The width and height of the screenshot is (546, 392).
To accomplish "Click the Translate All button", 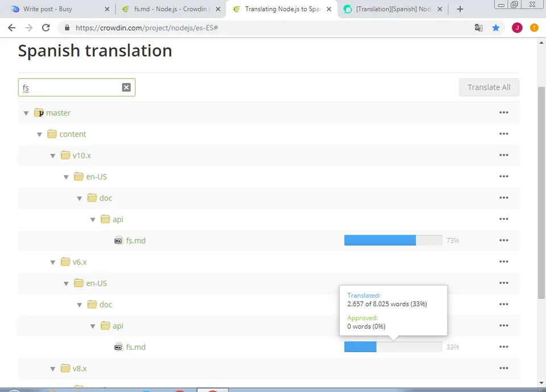I will [x=489, y=87].
